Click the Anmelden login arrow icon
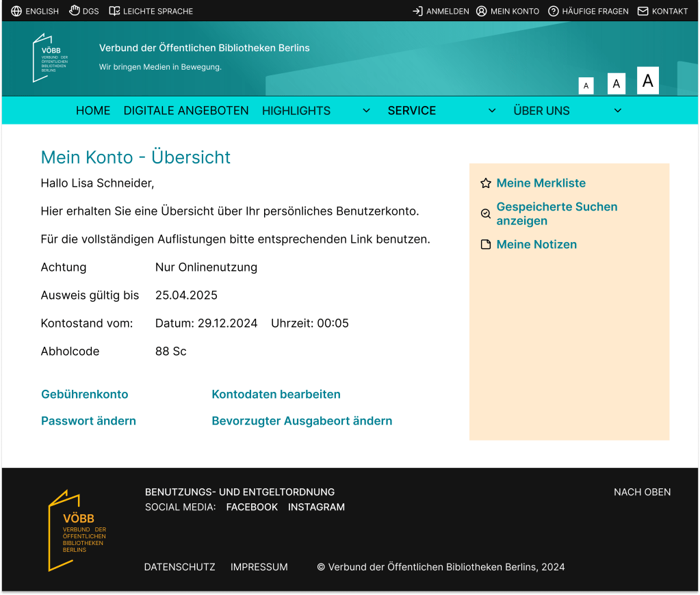This screenshot has width=700, height=595. (x=417, y=11)
